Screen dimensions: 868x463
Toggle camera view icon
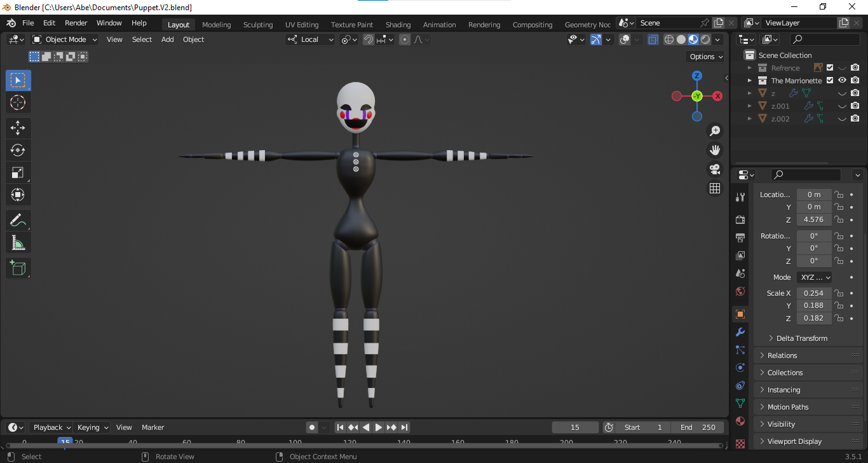(715, 169)
